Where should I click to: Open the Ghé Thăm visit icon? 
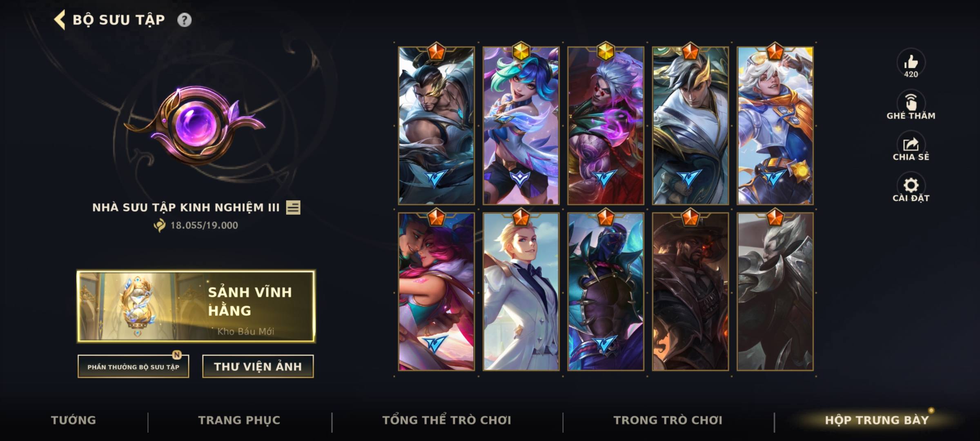click(x=911, y=105)
